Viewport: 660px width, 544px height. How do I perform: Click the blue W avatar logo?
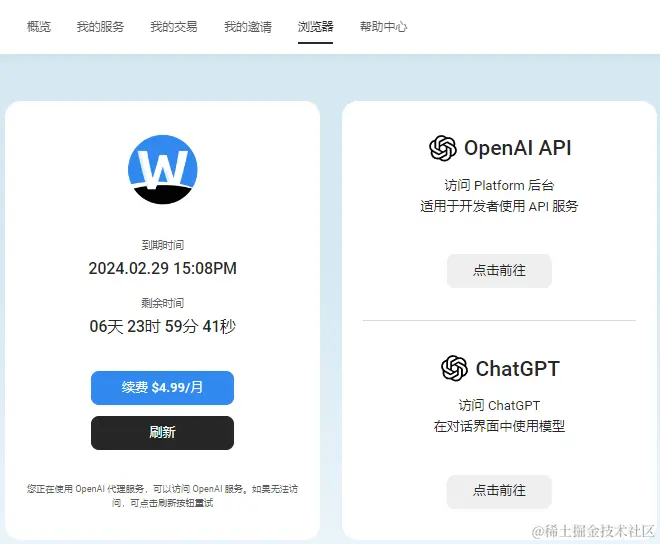pos(162,170)
